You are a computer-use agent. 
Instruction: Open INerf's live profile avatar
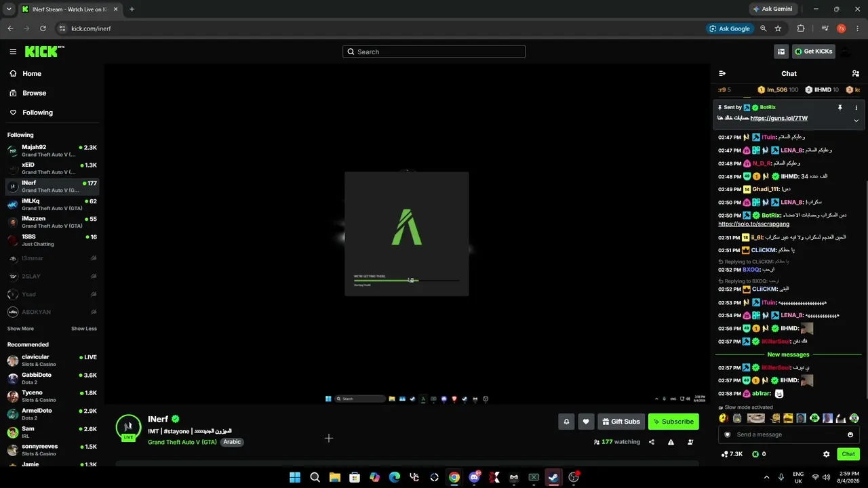[129, 427]
